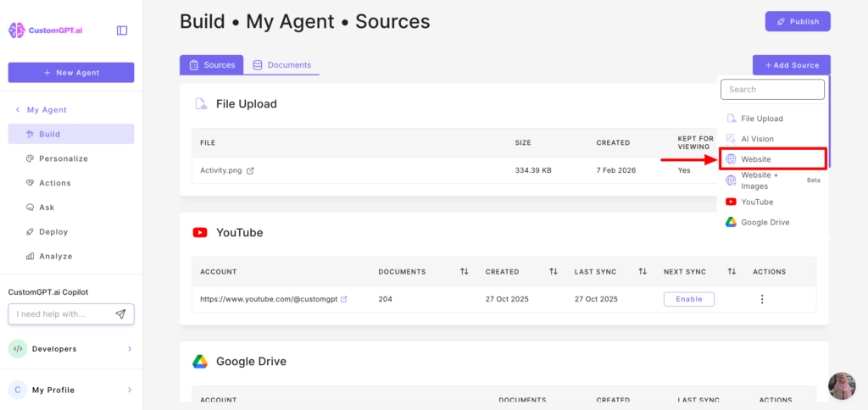The width and height of the screenshot is (868, 410).
Task: Enable next sync for the YouTube account
Action: [x=688, y=299]
